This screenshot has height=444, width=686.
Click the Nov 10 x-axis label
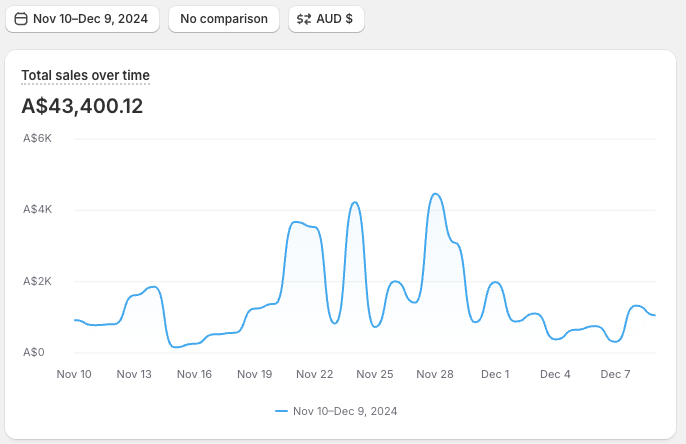pyautogui.click(x=74, y=374)
